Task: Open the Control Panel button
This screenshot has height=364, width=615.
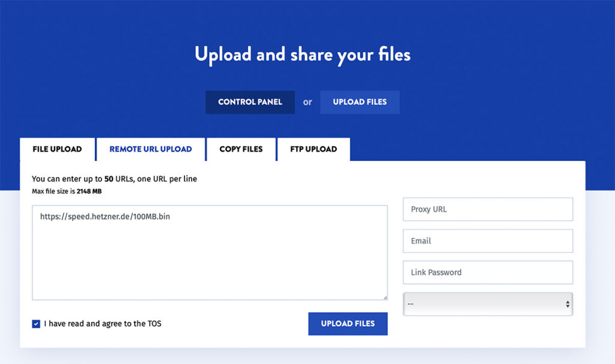Action: (250, 102)
